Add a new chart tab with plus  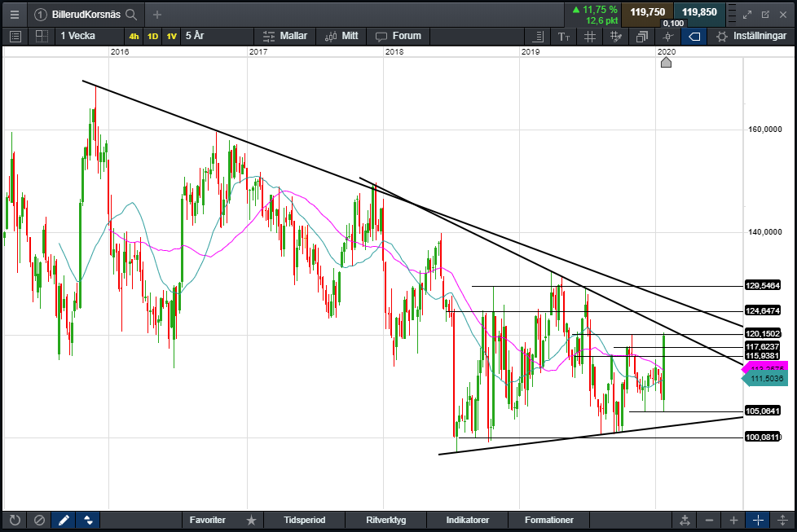click(157, 15)
